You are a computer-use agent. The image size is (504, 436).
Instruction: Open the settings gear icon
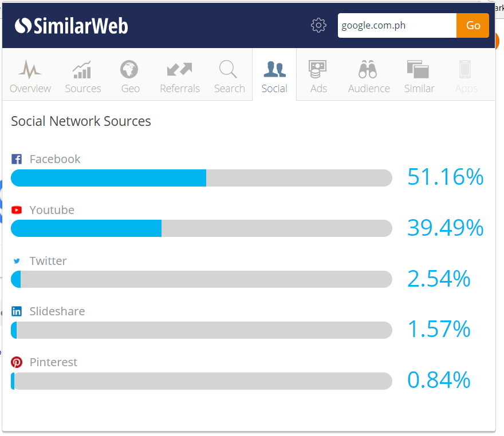pos(318,25)
